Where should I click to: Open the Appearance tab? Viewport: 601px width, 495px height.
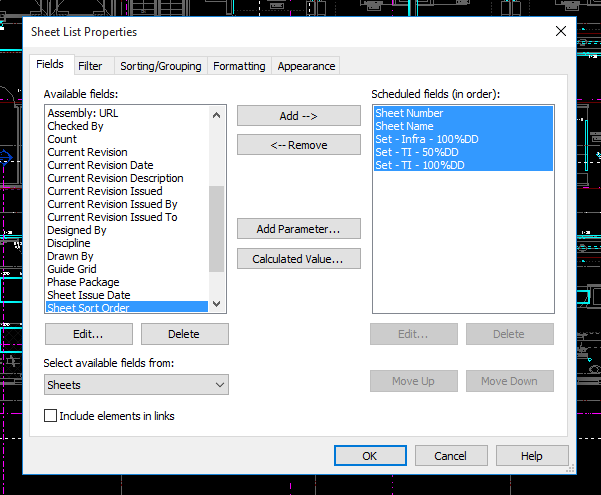click(306, 66)
